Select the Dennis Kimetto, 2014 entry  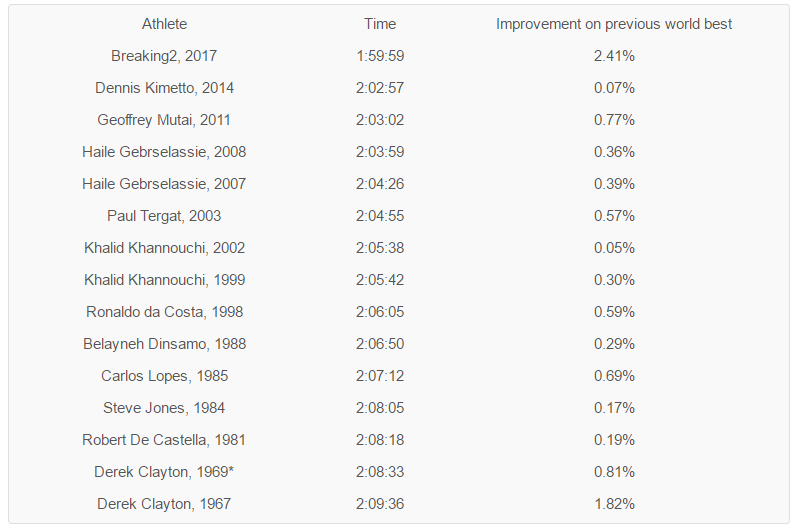click(164, 88)
